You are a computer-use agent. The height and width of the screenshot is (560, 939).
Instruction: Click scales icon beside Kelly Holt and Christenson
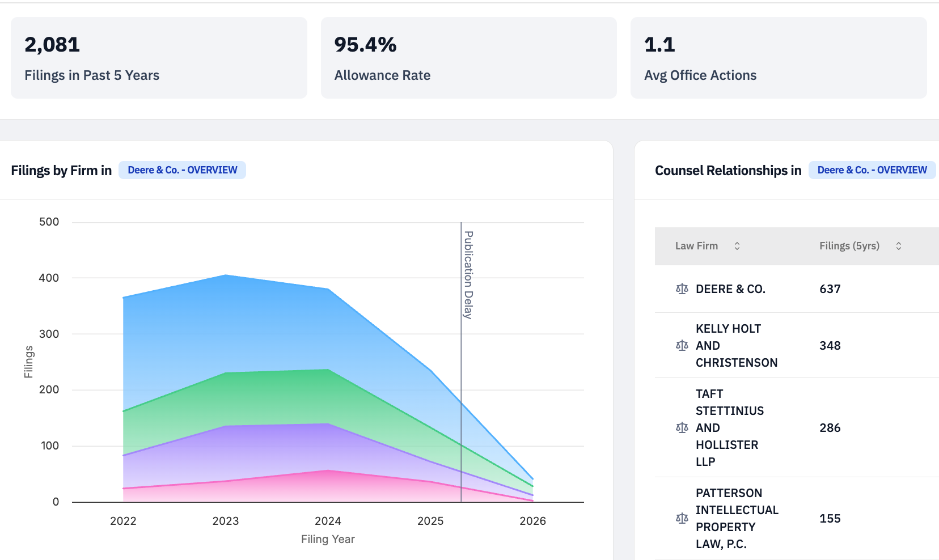point(682,346)
